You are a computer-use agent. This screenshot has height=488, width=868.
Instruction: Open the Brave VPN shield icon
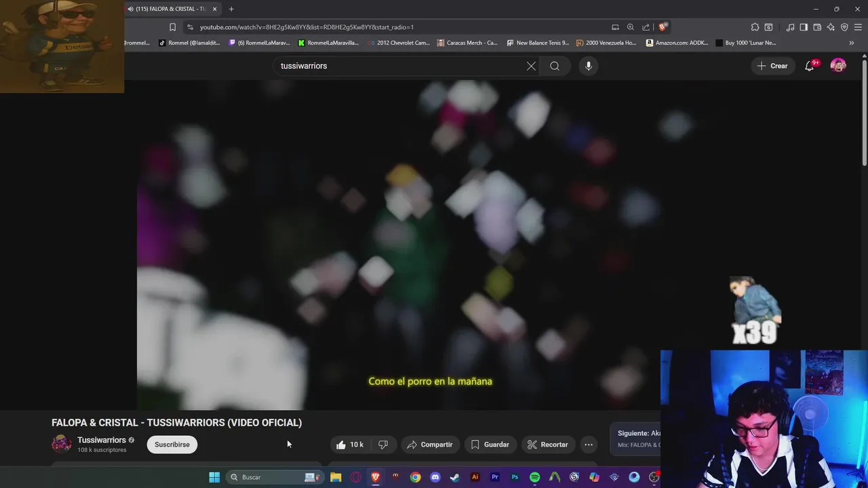click(x=844, y=27)
